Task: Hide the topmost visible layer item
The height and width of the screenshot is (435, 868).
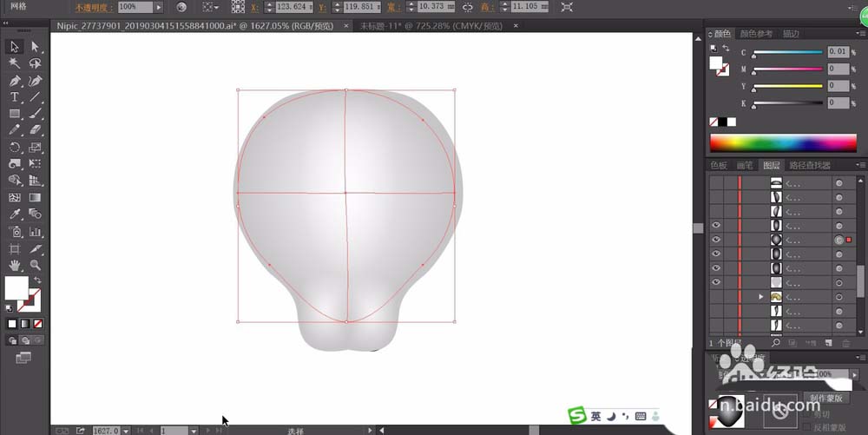Action: coord(716,226)
